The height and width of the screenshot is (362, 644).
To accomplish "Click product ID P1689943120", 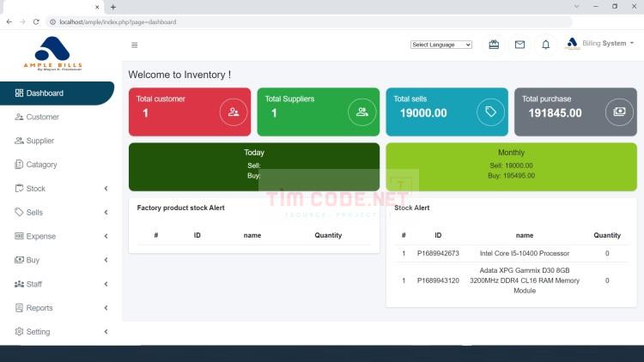I will [x=438, y=281].
